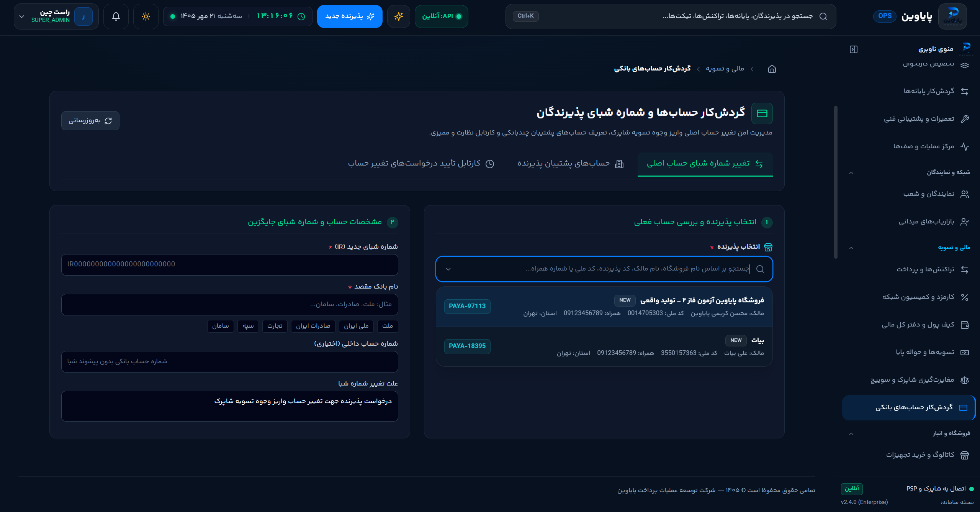Expand the merchant search dropdown chevron
The width and height of the screenshot is (980, 512).
click(448, 269)
